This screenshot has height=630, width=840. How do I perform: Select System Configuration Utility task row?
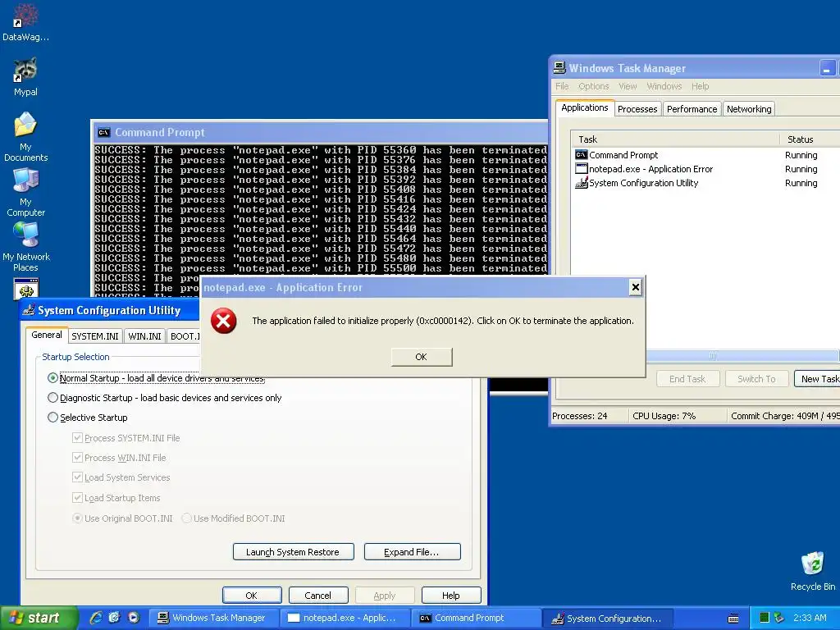705,183
